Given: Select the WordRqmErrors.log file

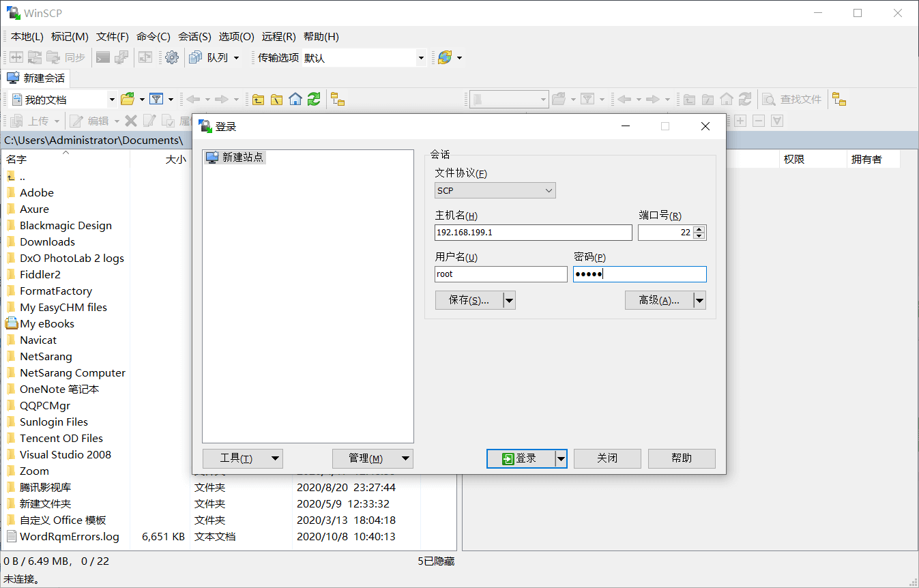Looking at the screenshot, I should (x=69, y=537).
